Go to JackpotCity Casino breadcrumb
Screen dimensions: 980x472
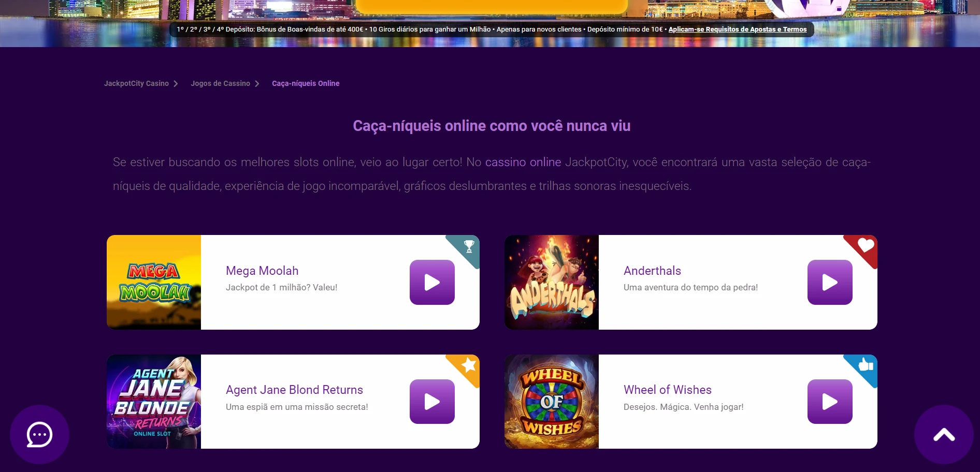point(136,83)
